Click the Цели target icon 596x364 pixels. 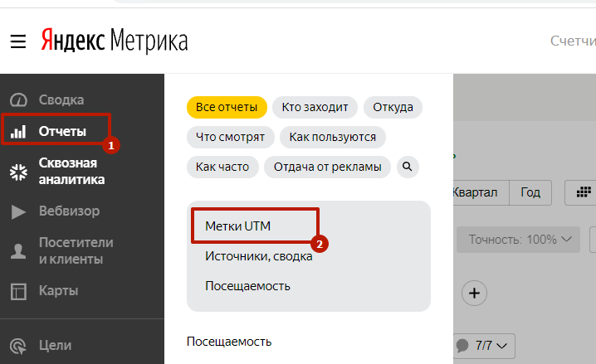point(17,345)
